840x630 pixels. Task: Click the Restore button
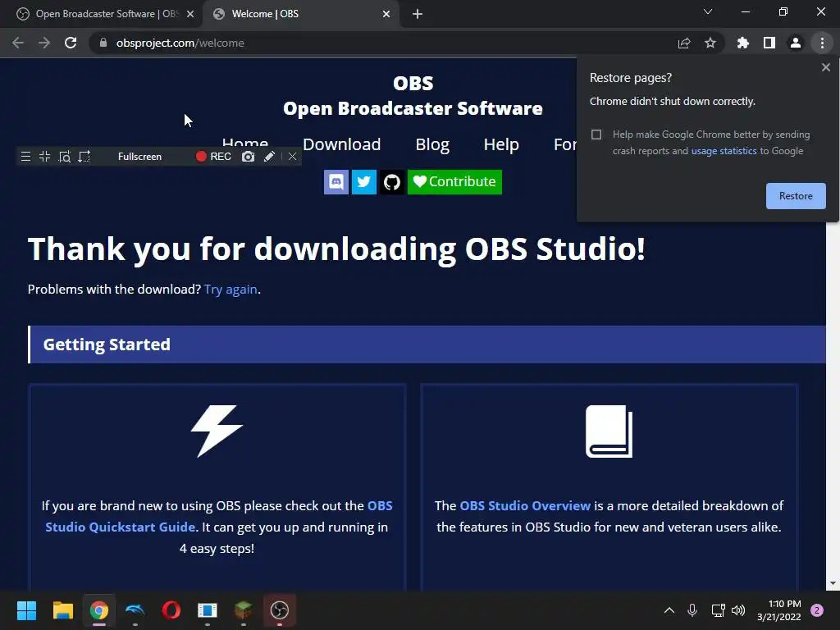[796, 196]
